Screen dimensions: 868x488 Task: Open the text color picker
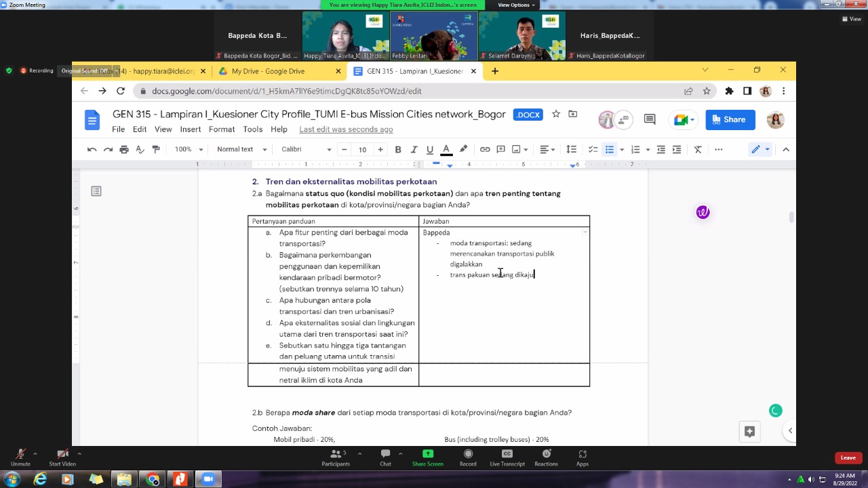click(x=446, y=149)
